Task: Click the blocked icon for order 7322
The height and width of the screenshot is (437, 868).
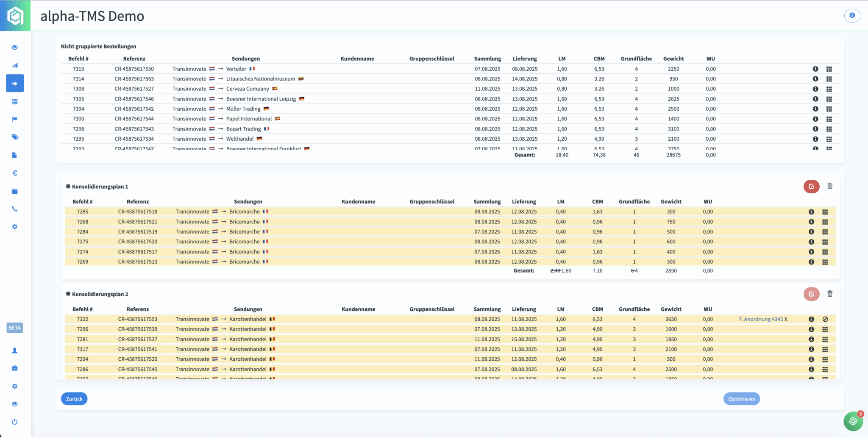Action: [825, 319]
